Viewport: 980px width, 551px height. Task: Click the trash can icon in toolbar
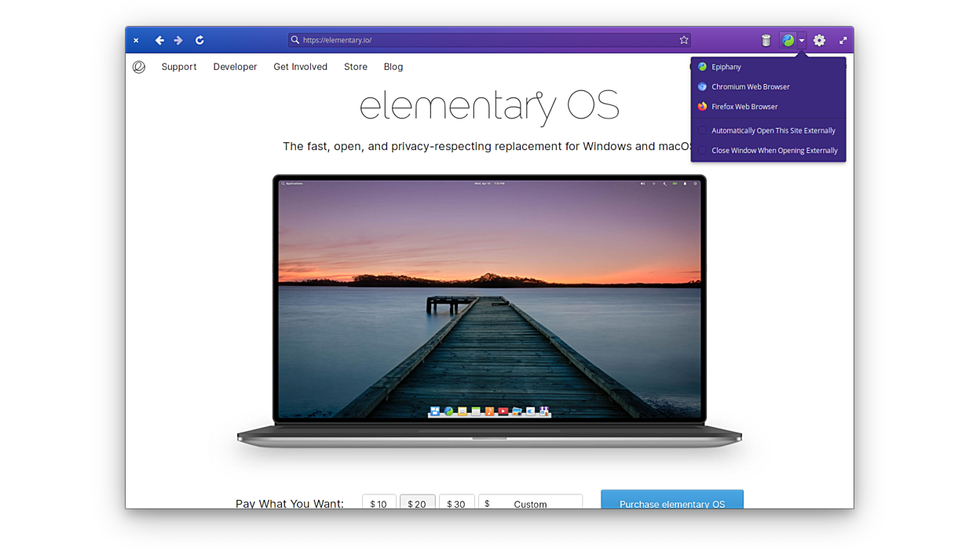[x=766, y=41]
